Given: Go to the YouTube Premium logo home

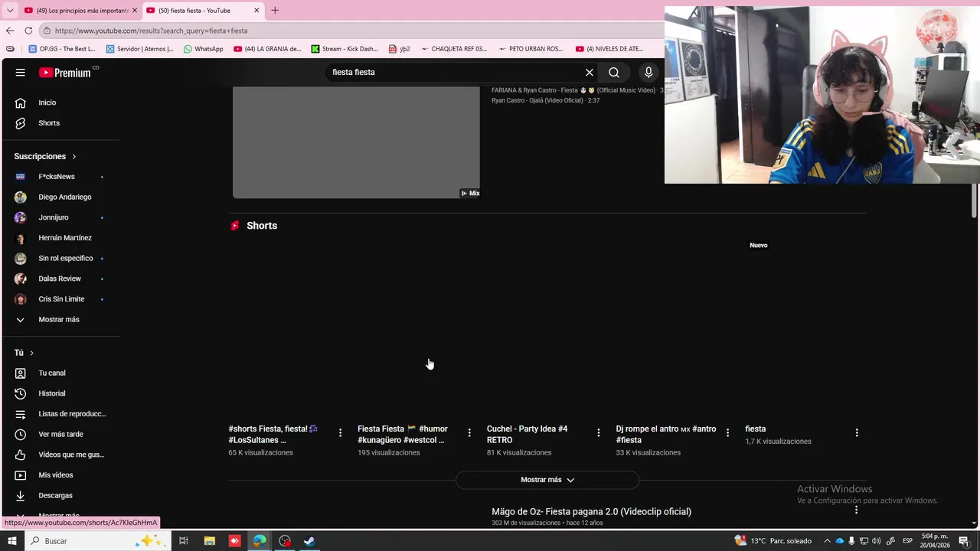Looking at the screenshot, I should (x=65, y=73).
